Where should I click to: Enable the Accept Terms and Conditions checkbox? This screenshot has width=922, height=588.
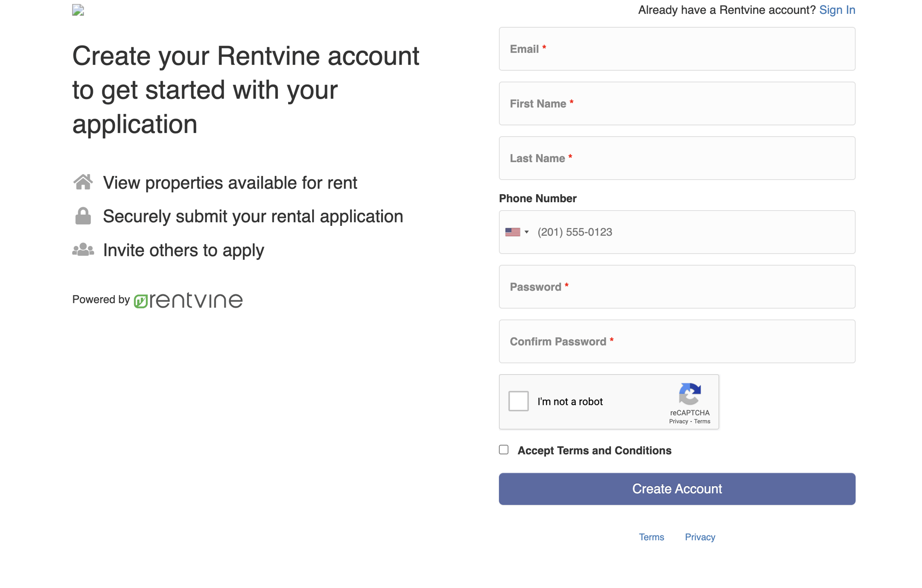point(503,450)
